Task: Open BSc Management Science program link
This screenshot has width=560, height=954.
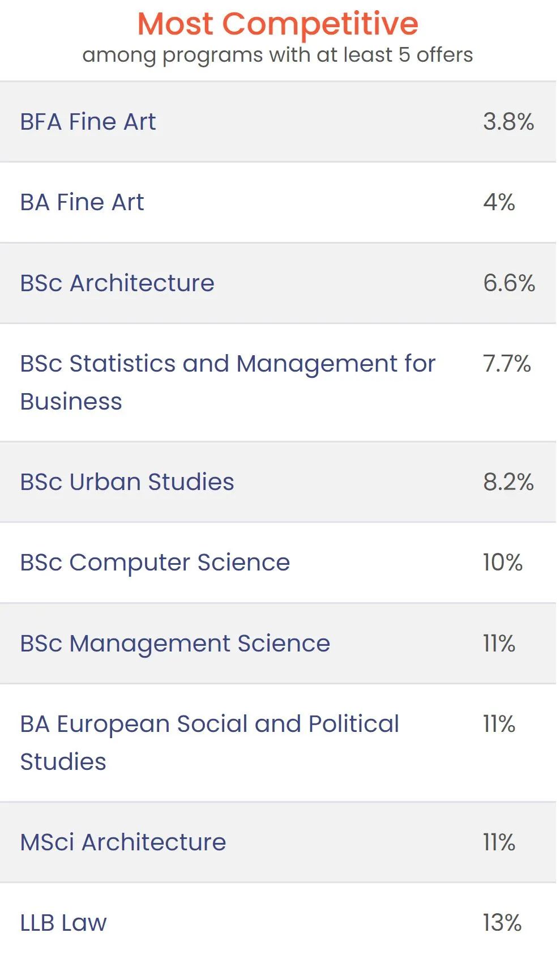Action: [175, 644]
